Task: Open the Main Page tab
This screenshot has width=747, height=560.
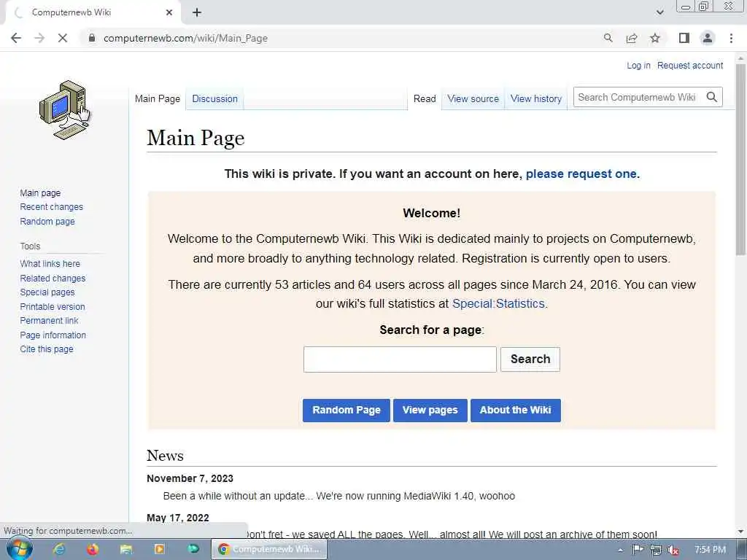Action: pos(158,98)
